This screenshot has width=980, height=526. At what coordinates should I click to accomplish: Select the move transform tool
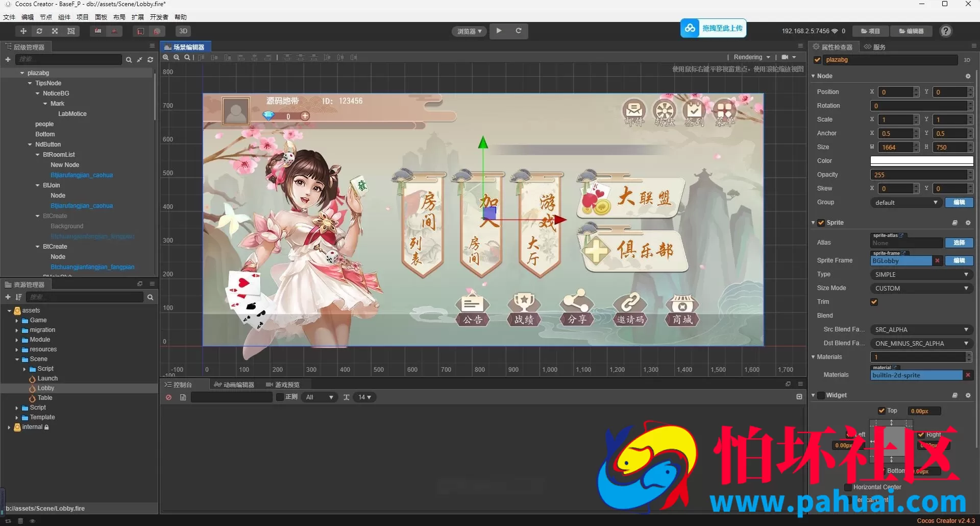click(x=23, y=31)
